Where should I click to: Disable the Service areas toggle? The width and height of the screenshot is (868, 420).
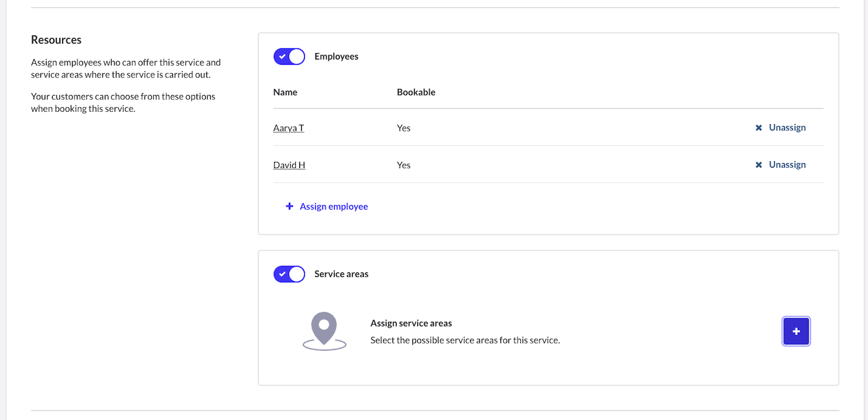tap(289, 274)
